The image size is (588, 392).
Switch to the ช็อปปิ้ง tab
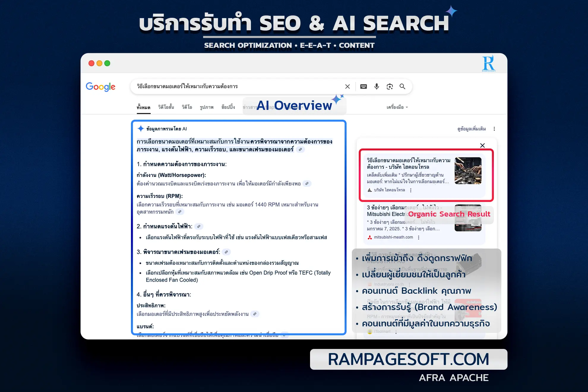228,107
